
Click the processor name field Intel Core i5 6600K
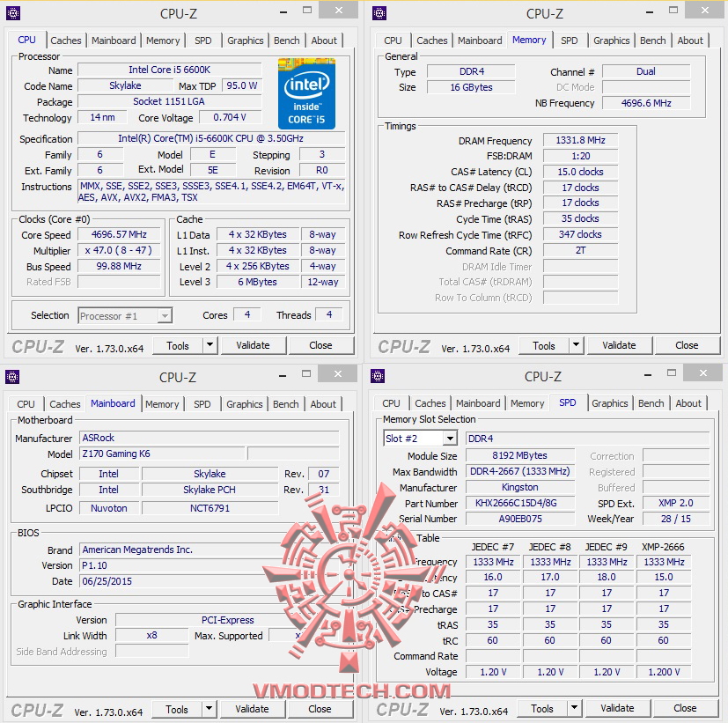pos(170,70)
